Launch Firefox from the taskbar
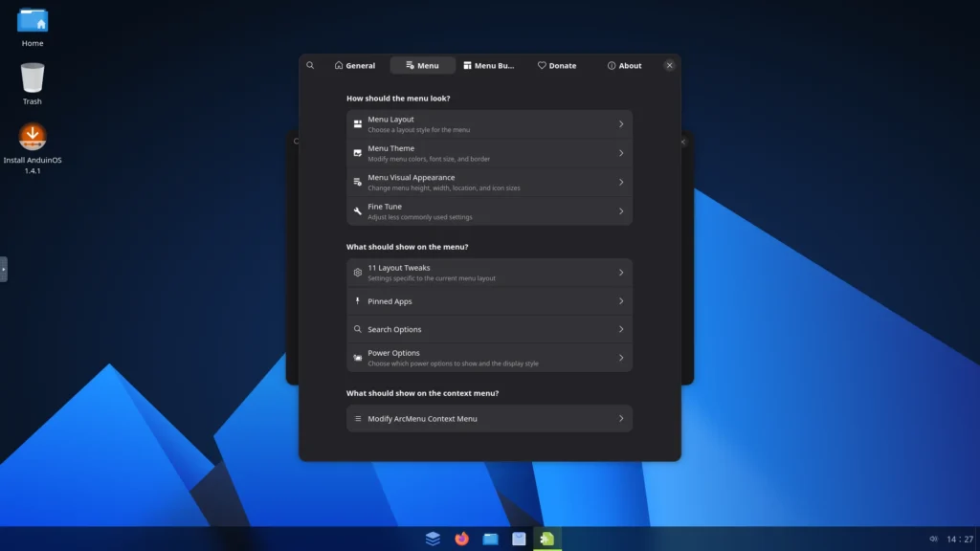 pyautogui.click(x=461, y=539)
